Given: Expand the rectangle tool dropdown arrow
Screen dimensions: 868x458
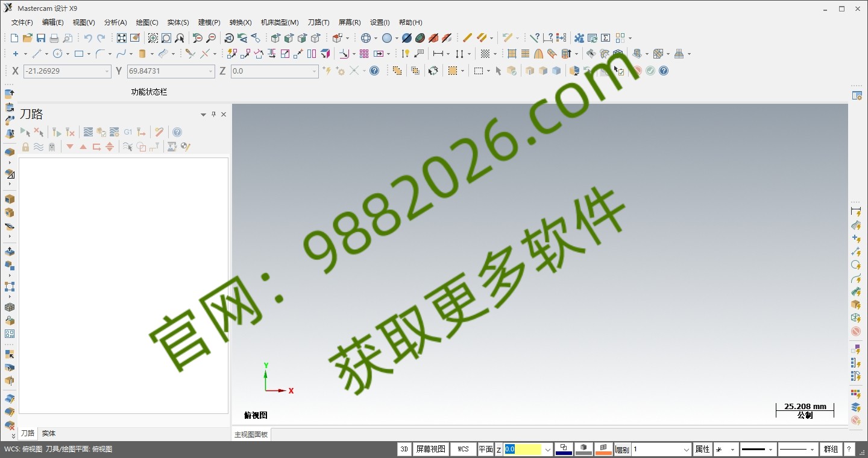Looking at the screenshot, I should [x=89, y=54].
